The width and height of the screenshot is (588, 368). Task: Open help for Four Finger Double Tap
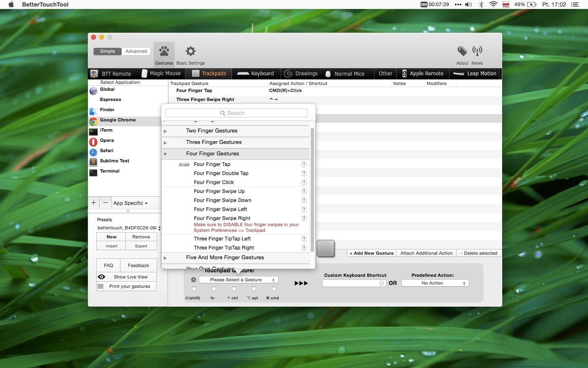pos(304,173)
